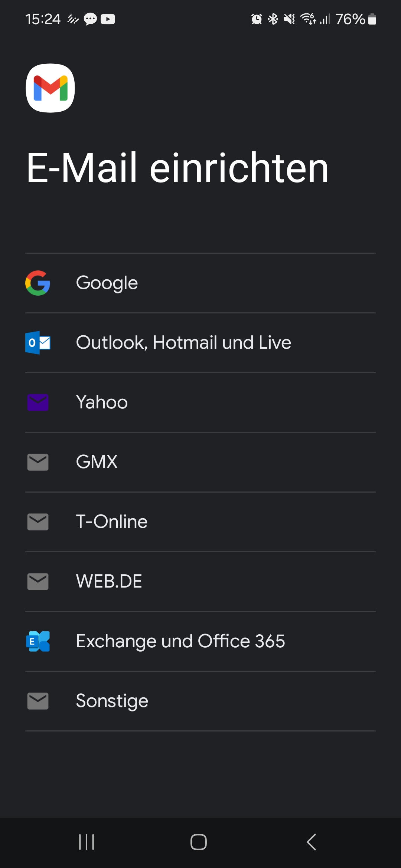Tap the WEB.DE envelope icon
This screenshot has width=401, height=868.
point(38,582)
